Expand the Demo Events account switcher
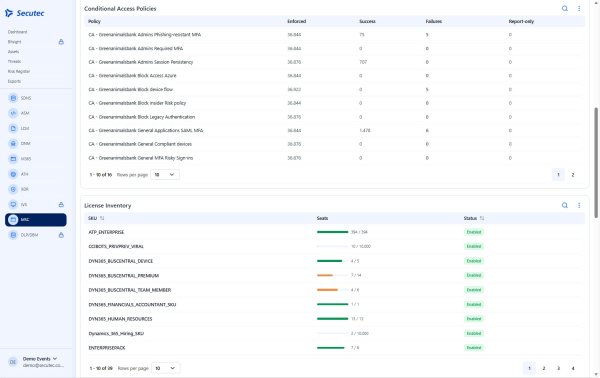Viewport: 600px width, 378px height. point(40,359)
